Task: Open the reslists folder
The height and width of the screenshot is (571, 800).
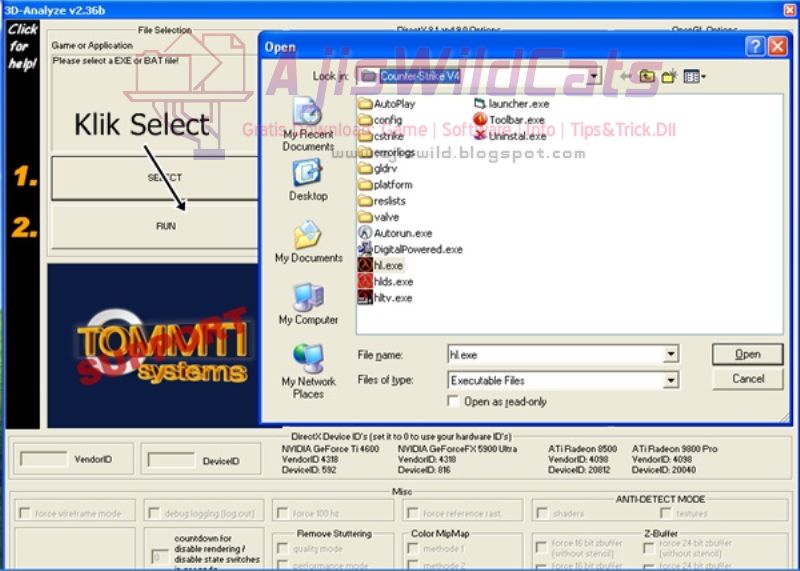Action: (382, 201)
